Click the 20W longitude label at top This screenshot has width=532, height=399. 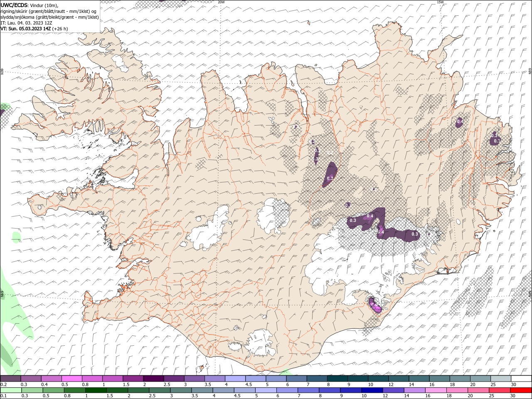(x=221, y=2)
